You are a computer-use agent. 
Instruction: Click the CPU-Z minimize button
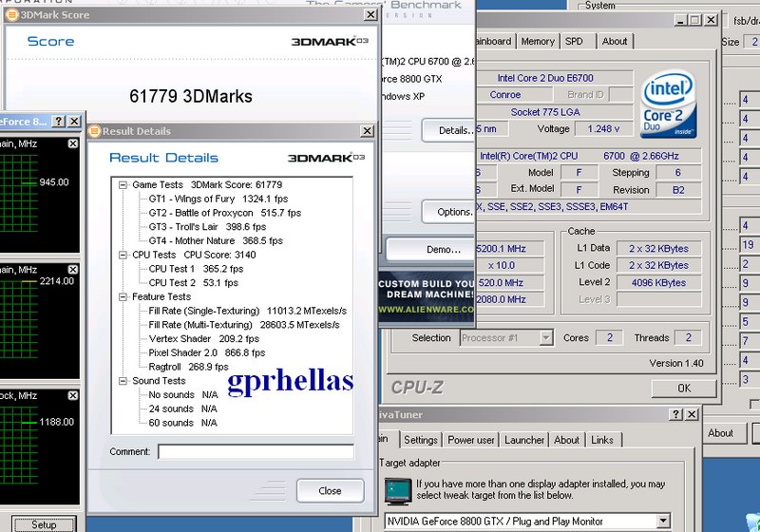pyautogui.click(x=681, y=20)
